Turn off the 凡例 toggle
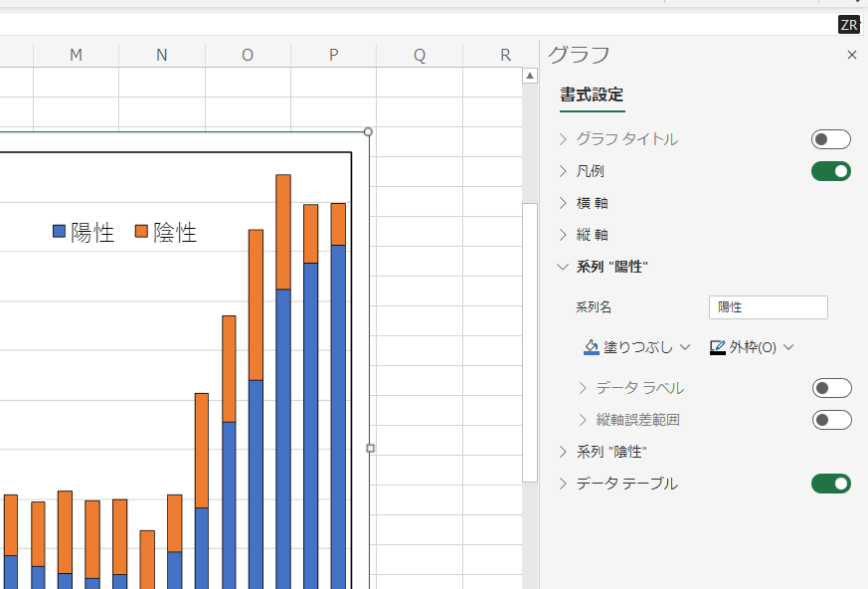868x589 pixels. pyautogui.click(x=830, y=171)
